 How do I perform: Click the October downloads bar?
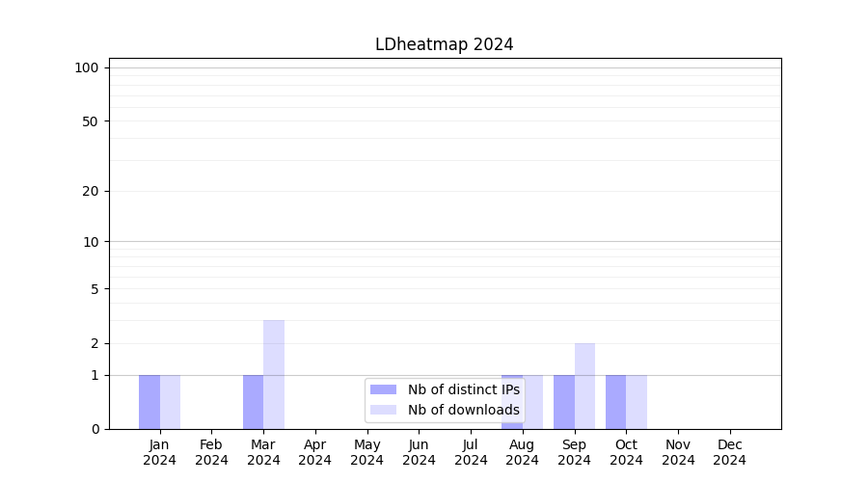[637, 402]
